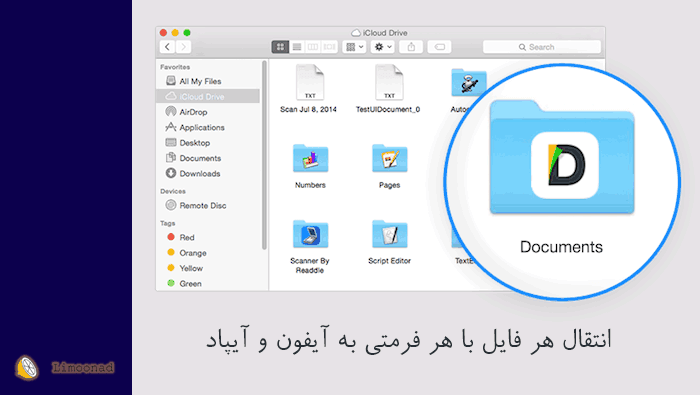This screenshot has height=395, width=700.
Task: Click the Share toolbar button
Action: tap(411, 47)
